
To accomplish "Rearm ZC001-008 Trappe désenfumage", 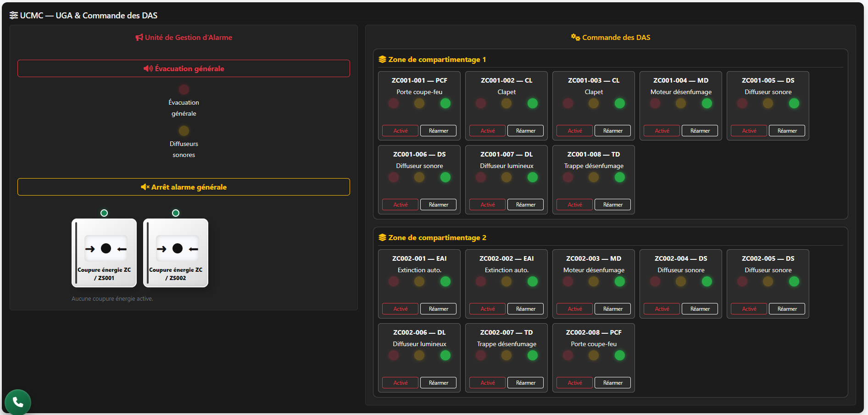I will pyautogui.click(x=613, y=205).
